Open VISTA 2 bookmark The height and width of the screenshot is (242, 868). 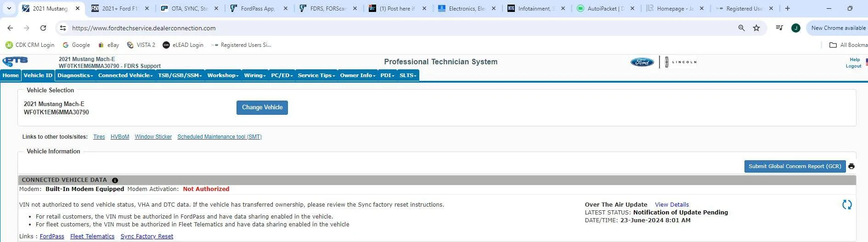click(x=141, y=45)
